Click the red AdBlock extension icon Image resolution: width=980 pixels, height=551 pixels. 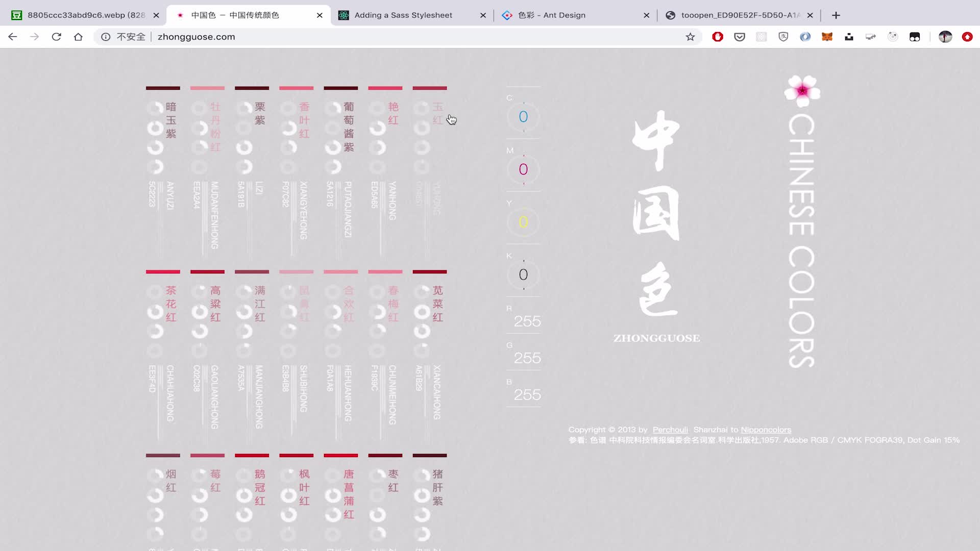(x=718, y=37)
